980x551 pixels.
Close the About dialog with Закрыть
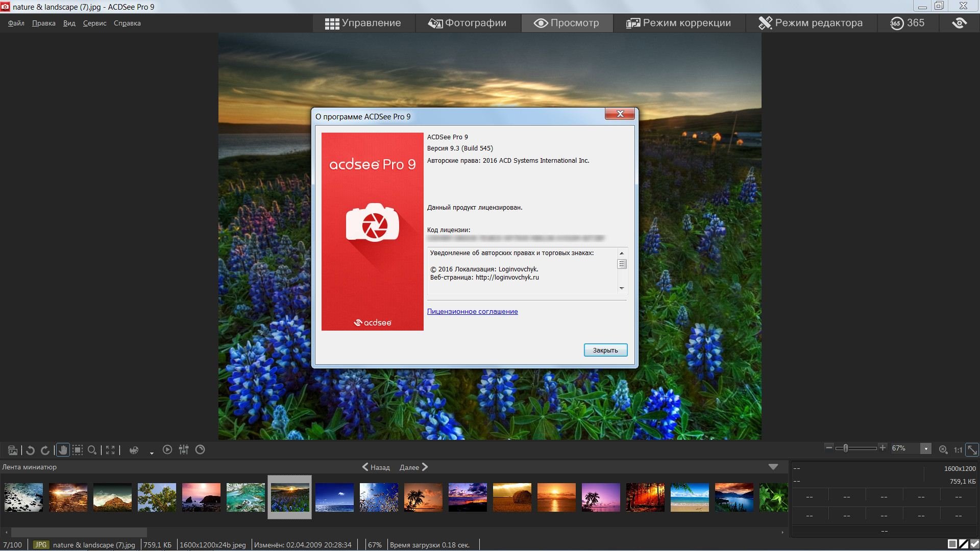coord(605,350)
